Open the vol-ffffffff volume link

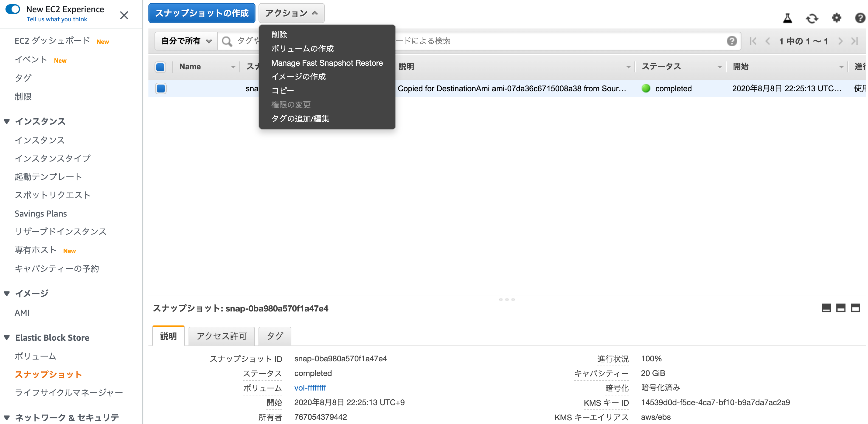[310, 388]
